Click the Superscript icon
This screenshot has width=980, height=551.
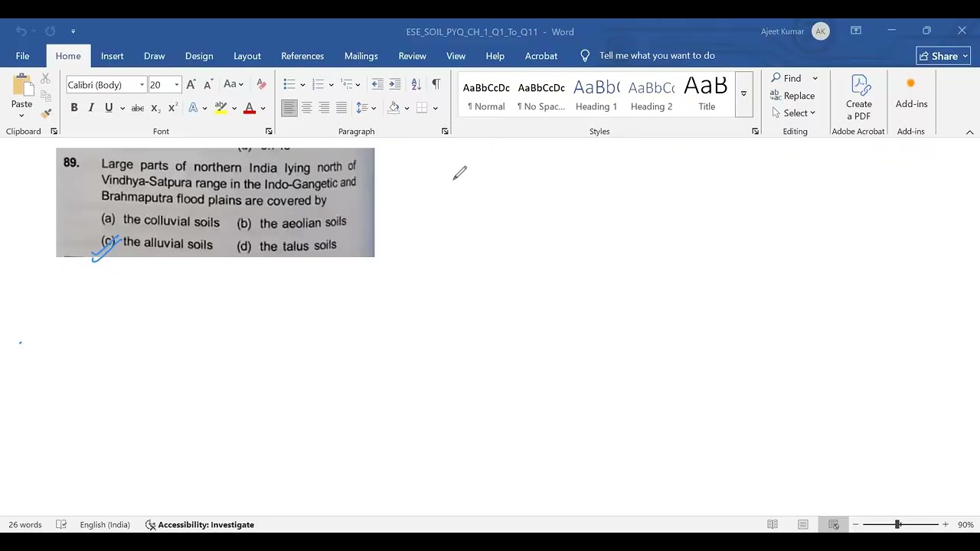pyautogui.click(x=172, y=108)
